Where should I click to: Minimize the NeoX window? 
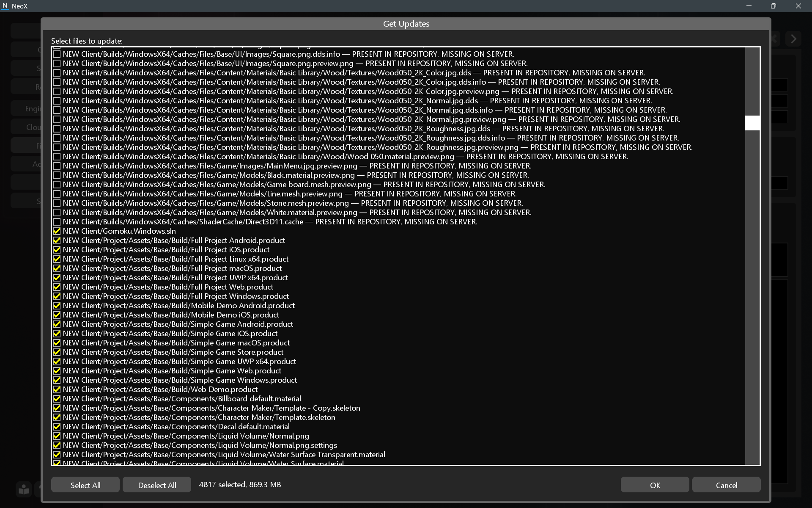pos(749,6)
